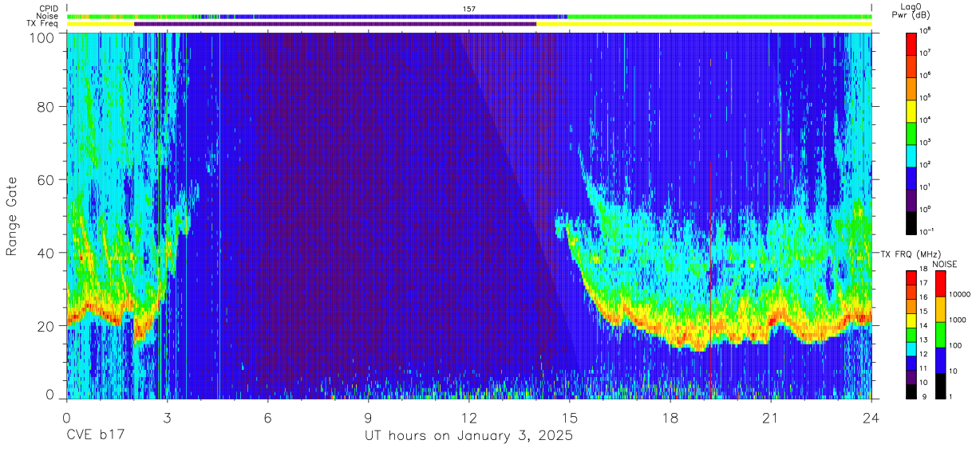Image resolution: width=980 pixels, height=452 pixels.
Task: Click the cyan segment of TX FRQ colorbar
Action: point(911,348)
